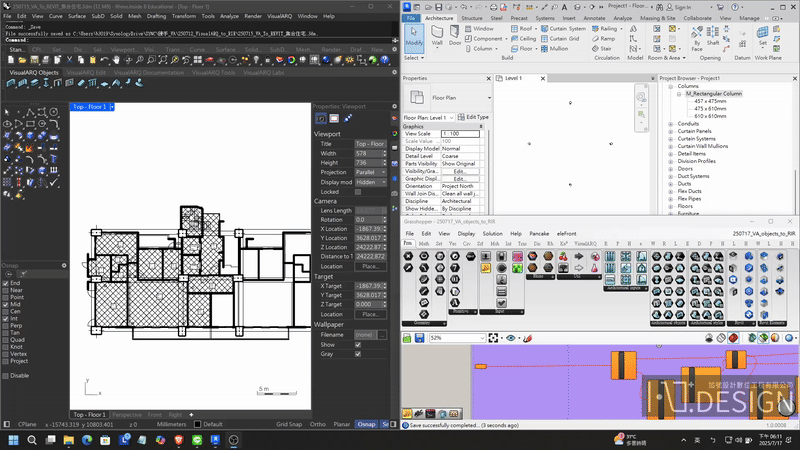This screenshot has width=800, height=450.
Task: Click the Edit Type button in Revit Properties
Action: [x=473, y=117]
